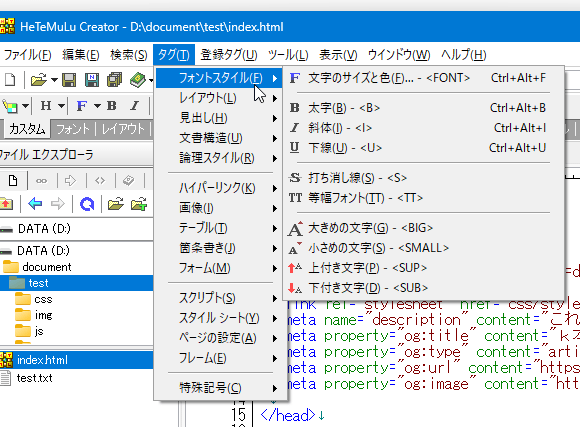The height and width of the screenshot is (427, 580).
Task: Open the dropdown arrow next to H heading
Action: tap(61, 106)
